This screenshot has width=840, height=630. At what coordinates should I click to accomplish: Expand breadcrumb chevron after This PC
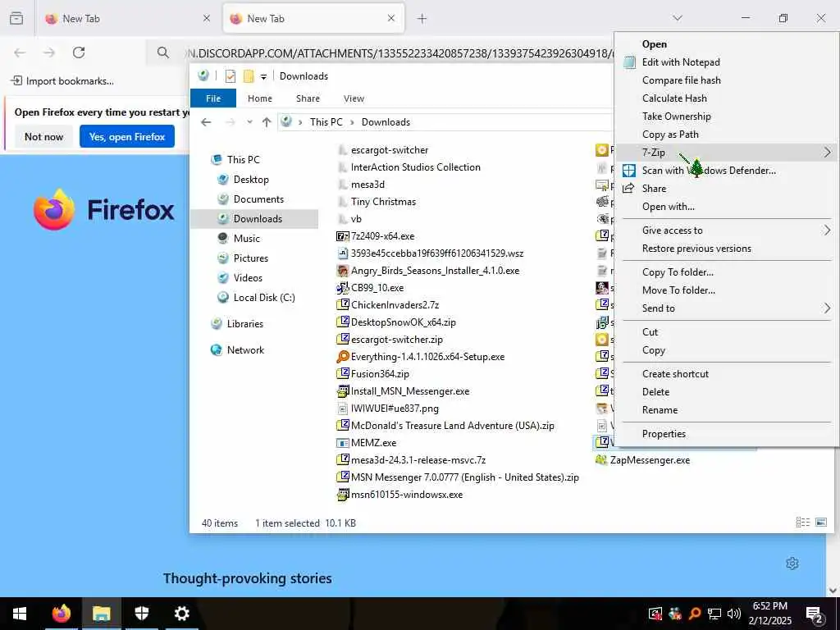point(352,122)
